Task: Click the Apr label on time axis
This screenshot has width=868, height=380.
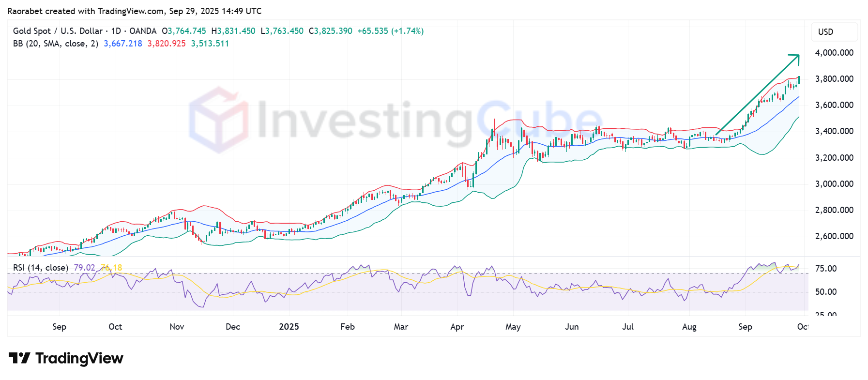Action: (x=457, y=327)
